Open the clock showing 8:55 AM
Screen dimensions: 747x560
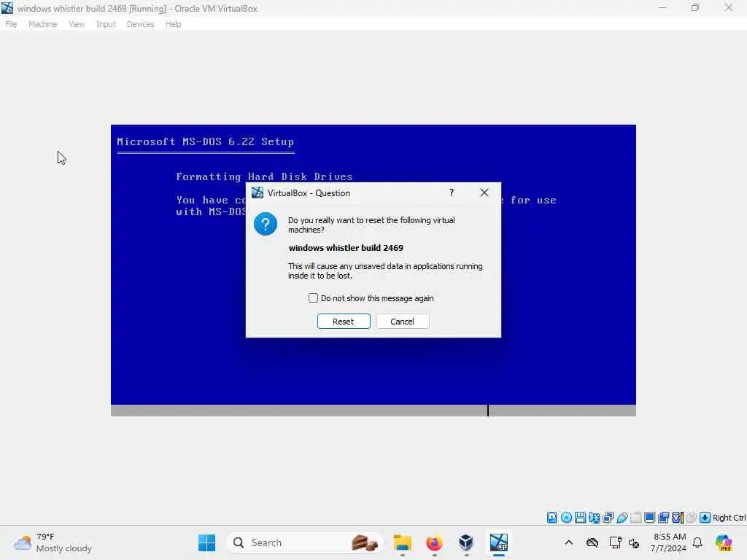669,542
